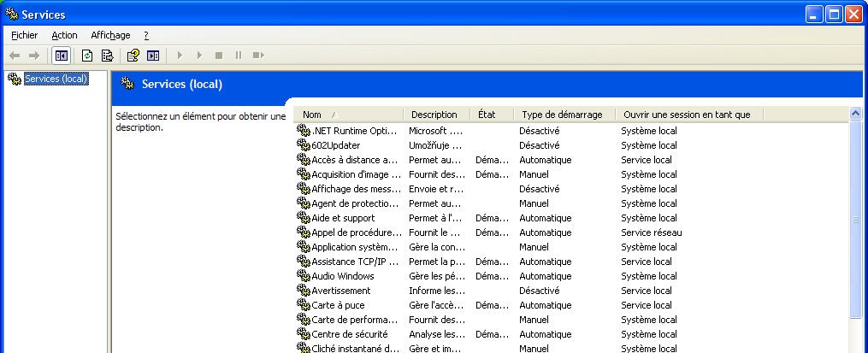The image size is (868, 353).
Task: Select the Centre de sécurité service
Action: pos(349,334)
